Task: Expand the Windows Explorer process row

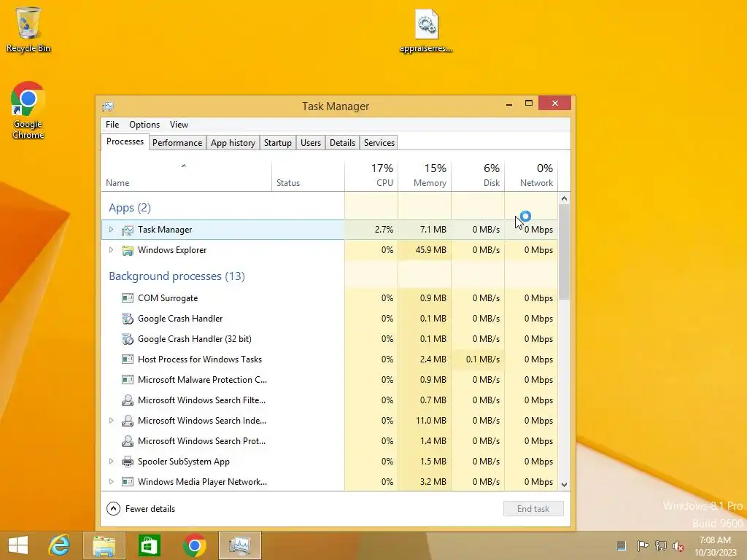Action: [x=111, y=250]
